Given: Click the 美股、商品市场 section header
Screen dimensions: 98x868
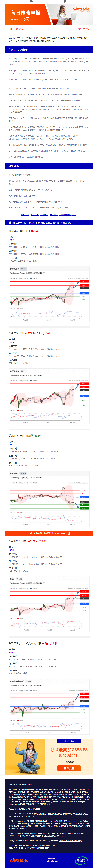Looking at the screenshot, I should 49,50.
